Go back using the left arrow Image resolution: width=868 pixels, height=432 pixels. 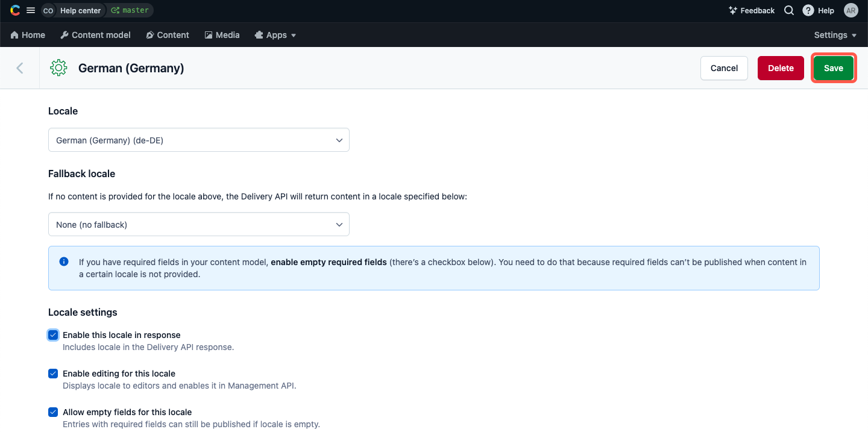19,67
